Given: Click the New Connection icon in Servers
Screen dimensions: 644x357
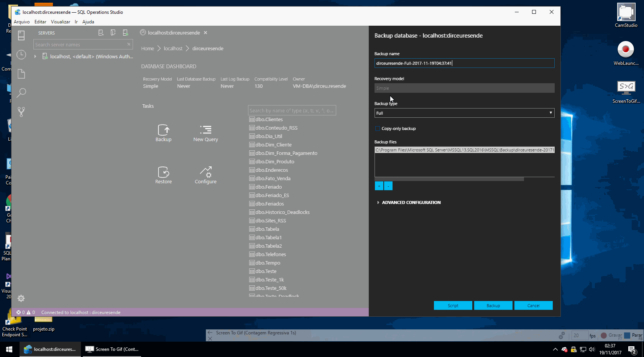Looking at the screenshot, I should [101, 33].
